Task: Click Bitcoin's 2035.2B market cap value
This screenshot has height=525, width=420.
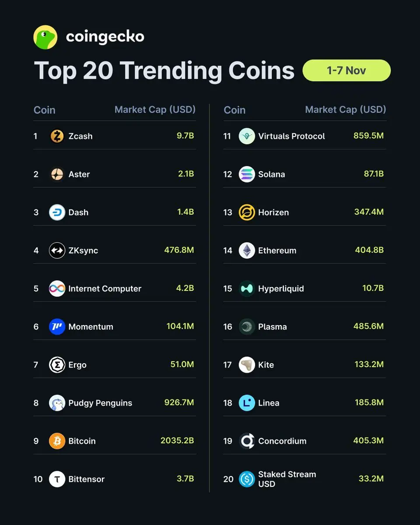Action: pos(177,441)
